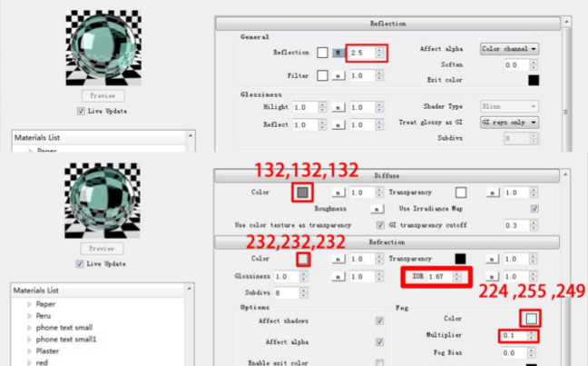Toggle Live Update in the Diffuse screenshot
Image resolution: width=588 pixels, height=366 pixels.
[x=80, y=264]
